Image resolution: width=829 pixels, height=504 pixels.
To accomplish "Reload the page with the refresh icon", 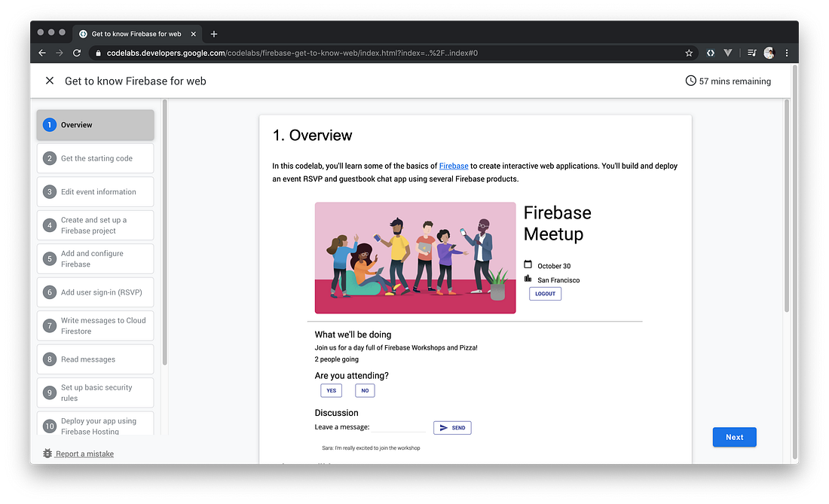I will tap(78, 53).
